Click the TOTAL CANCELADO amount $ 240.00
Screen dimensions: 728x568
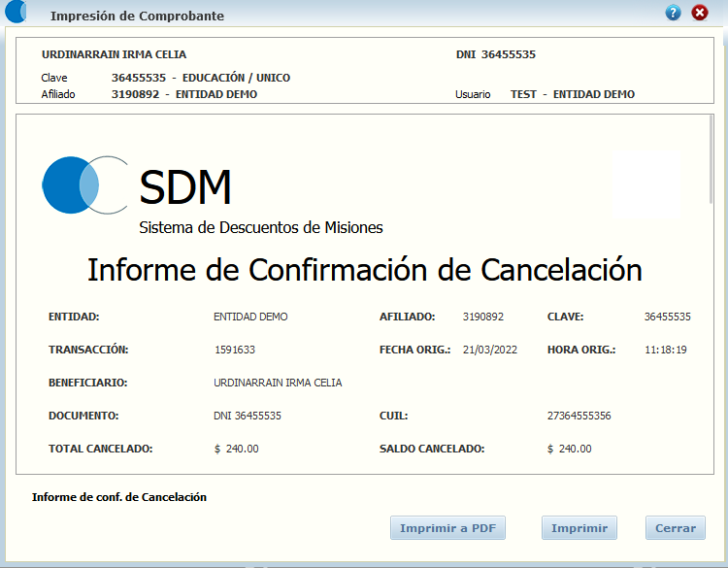[x=236, y=449]
